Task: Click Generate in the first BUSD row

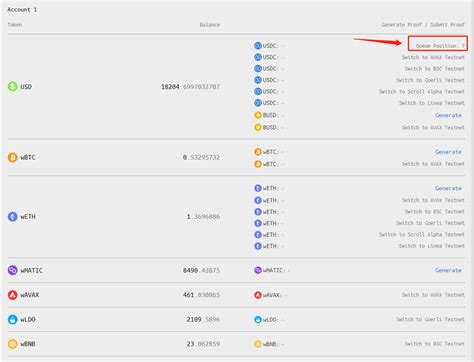Action: coord(448,115)
